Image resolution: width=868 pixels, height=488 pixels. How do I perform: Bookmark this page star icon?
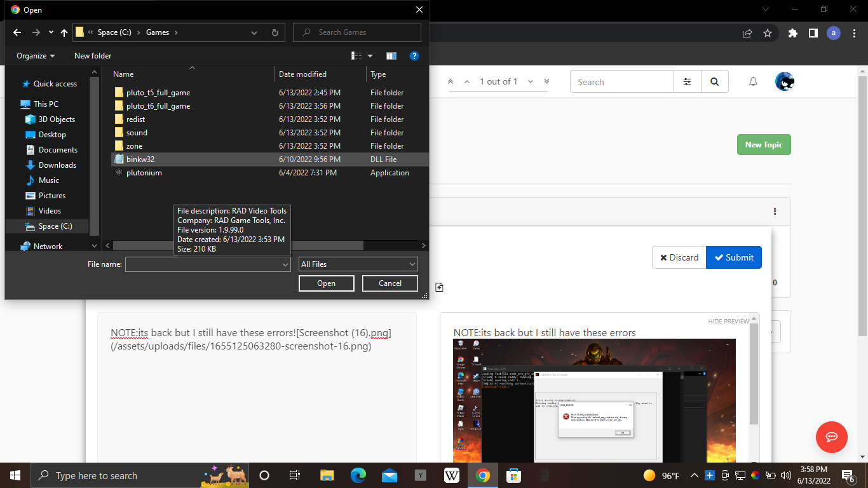(x=768, y=33)
